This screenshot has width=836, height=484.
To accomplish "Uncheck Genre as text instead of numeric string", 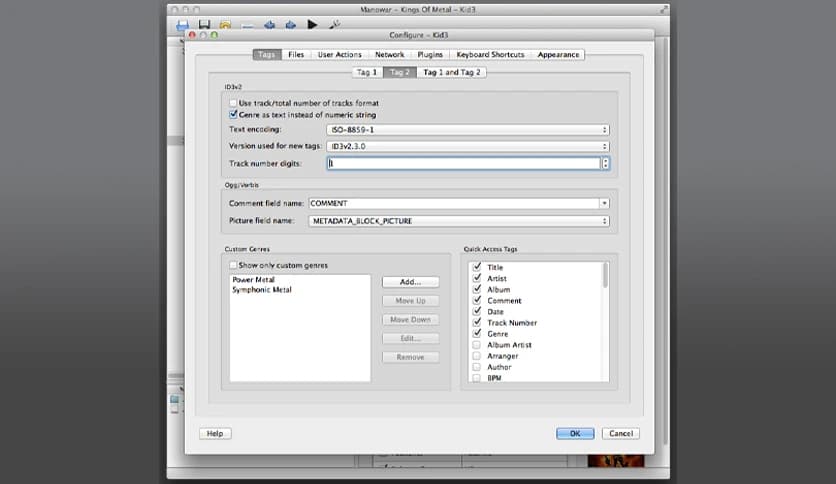I will click(233, 115).
